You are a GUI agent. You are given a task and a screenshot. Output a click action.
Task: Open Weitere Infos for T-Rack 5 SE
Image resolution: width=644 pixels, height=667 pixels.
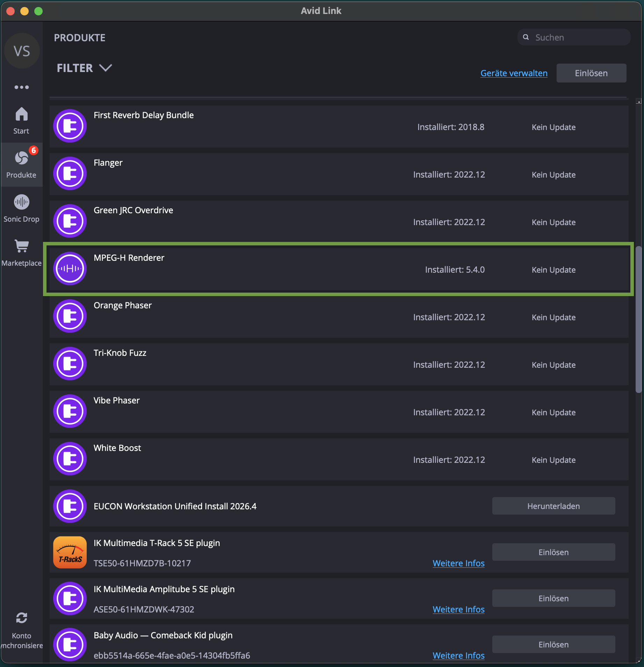(x=458, y=563)
